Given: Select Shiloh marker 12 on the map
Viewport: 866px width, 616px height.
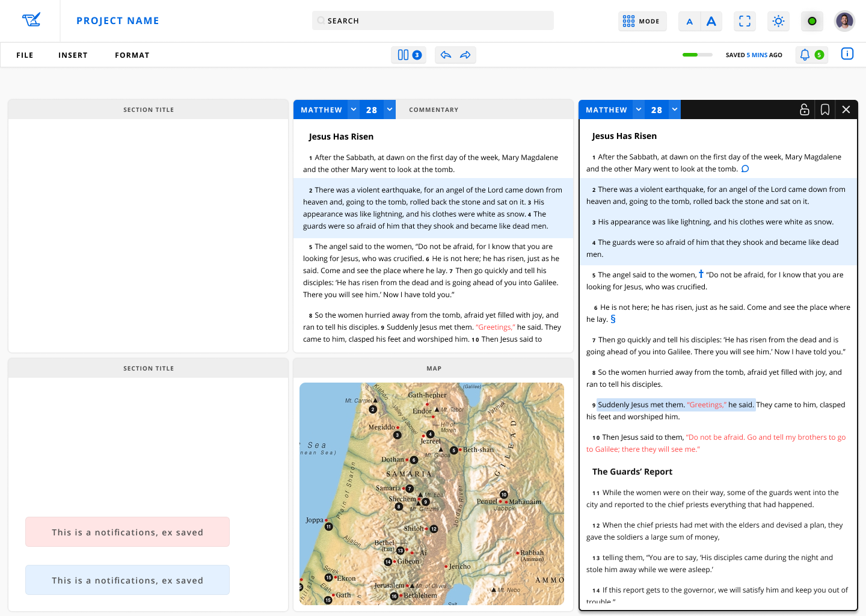Looking at the screenshot, I should tap(434, 529).
